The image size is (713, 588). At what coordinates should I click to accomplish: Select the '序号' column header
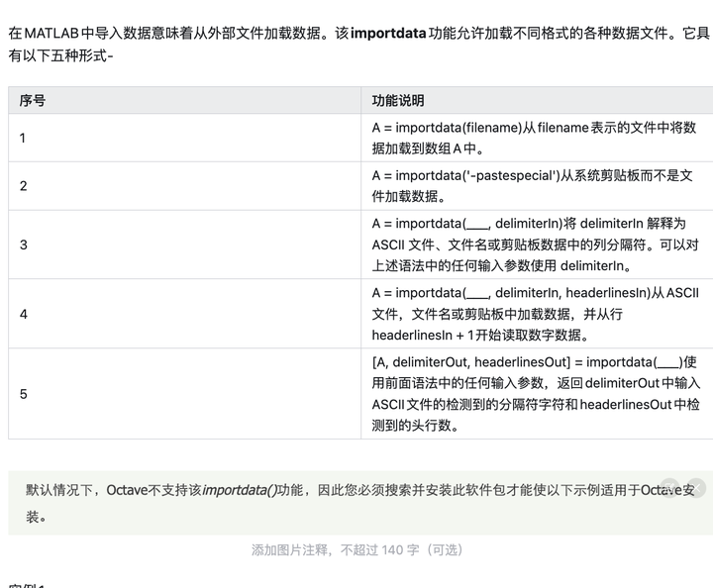click(x=184, y=100)
